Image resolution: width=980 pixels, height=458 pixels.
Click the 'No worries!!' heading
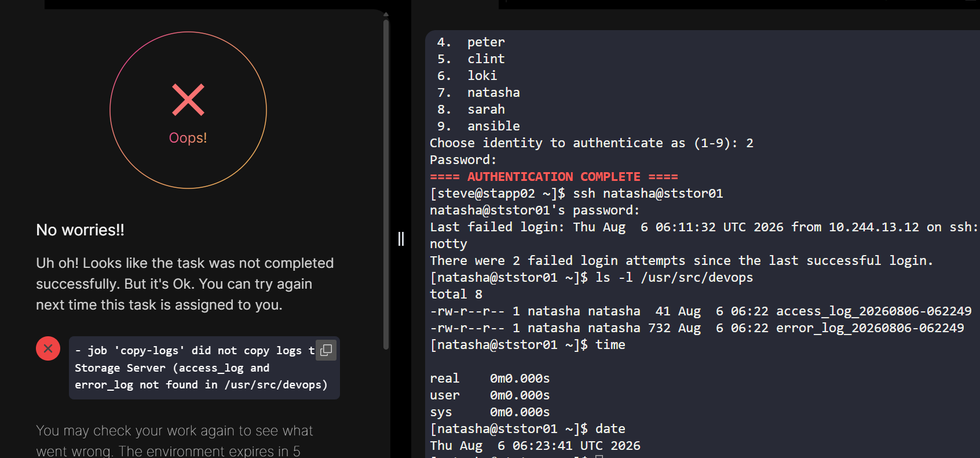[81, 230]
